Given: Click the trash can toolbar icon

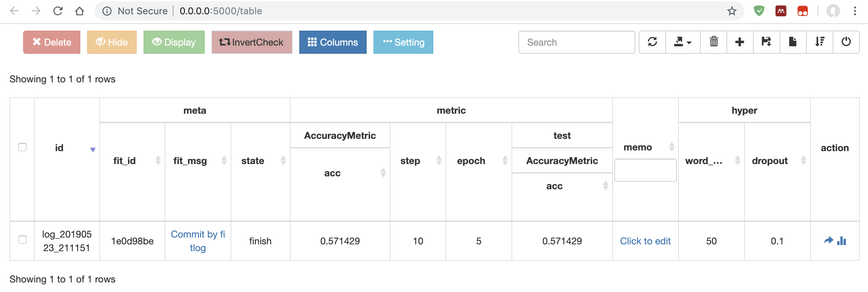Looking at the screenshot, I should point(714,42).
